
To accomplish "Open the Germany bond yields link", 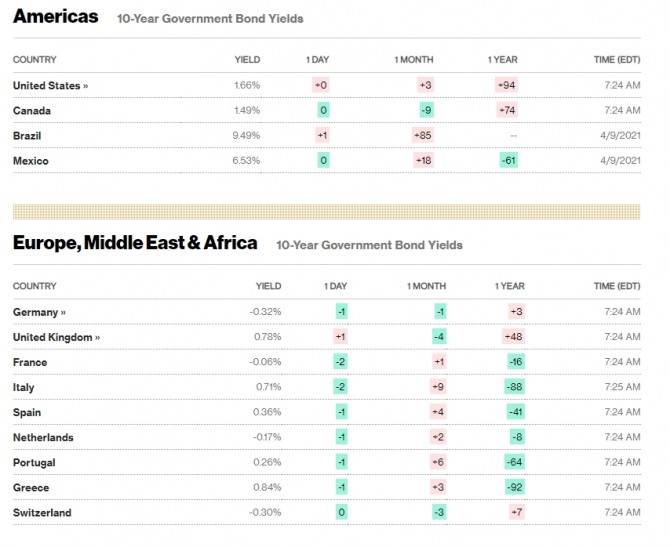I will (39, 312).
